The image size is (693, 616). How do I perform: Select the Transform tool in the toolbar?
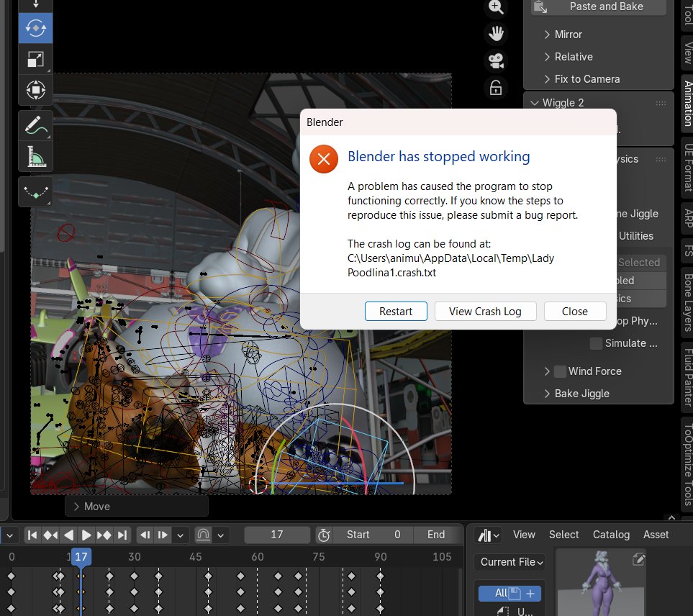35,90
